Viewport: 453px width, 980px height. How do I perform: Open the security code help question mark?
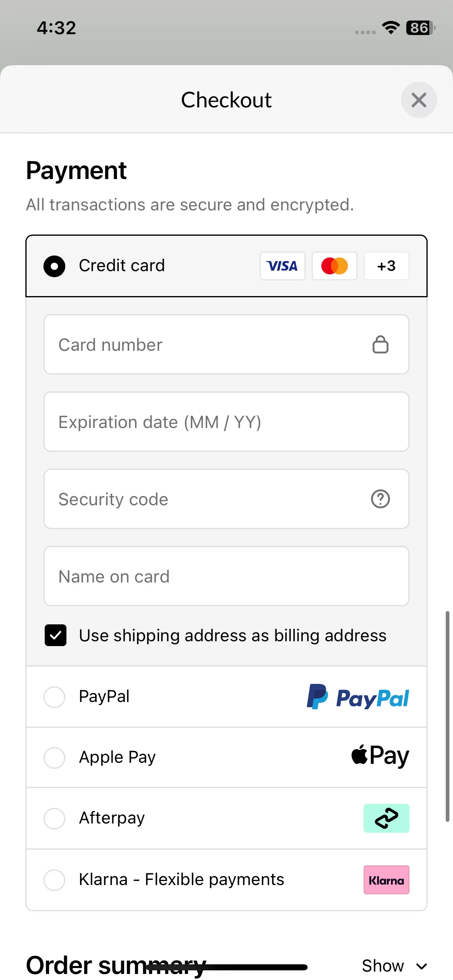click(x=381, y=499)
